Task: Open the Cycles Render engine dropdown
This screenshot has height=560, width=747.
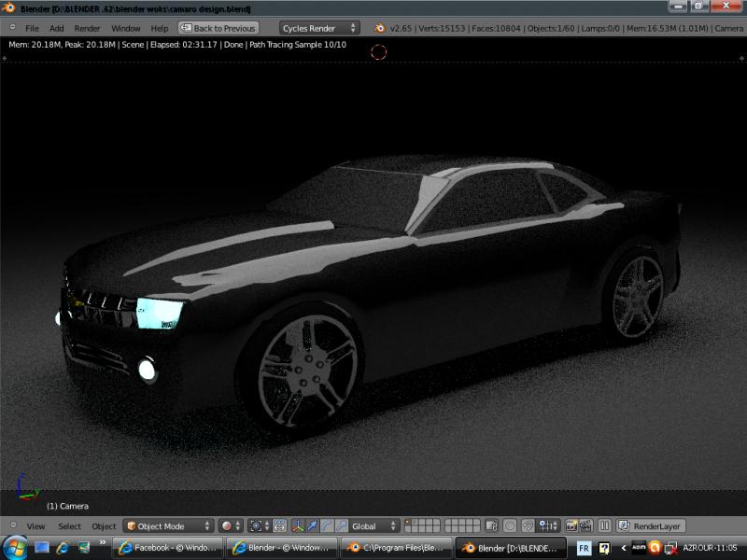Action: tap(319, 28)
